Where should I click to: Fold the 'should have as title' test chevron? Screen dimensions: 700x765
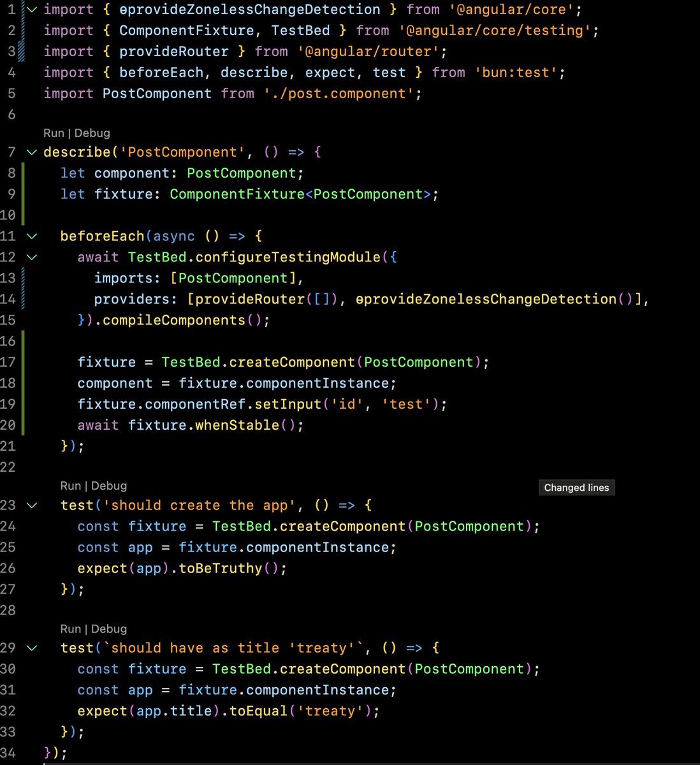(x=31, y=648)
